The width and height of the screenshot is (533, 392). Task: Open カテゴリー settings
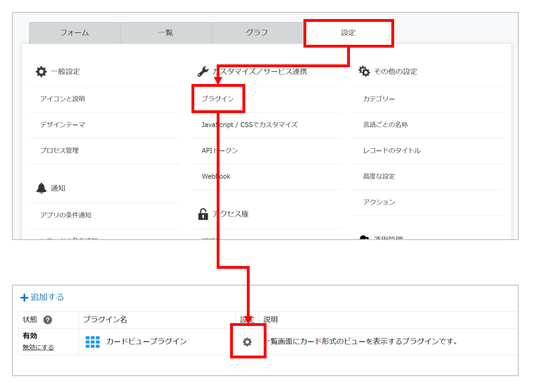pyautogui.click(x=379, y=99)
